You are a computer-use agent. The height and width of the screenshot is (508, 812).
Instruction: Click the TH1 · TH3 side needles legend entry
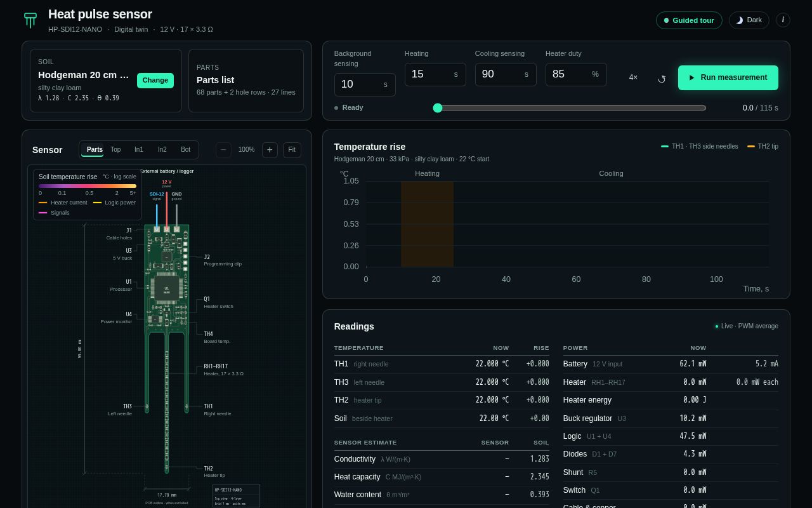coord(700,146)
